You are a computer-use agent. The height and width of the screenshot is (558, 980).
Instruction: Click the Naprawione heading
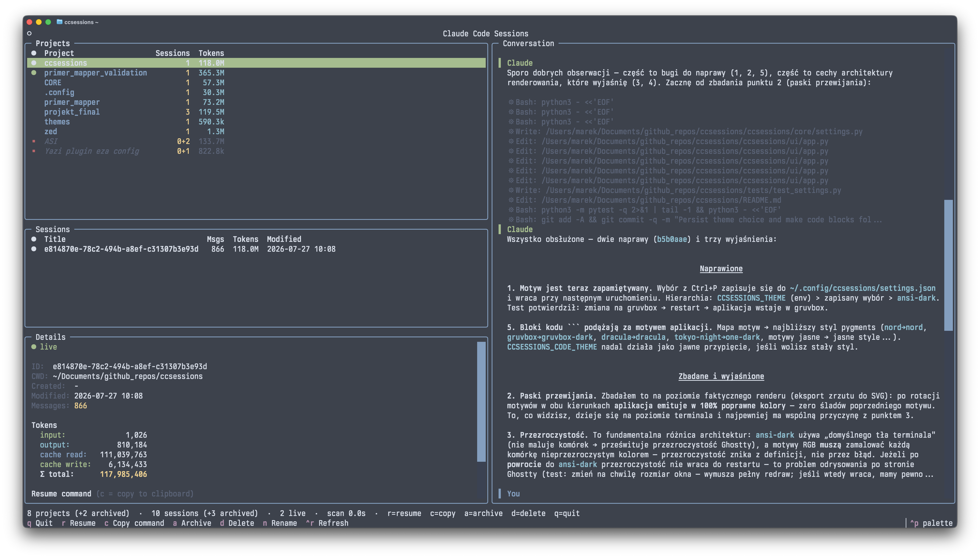coord(721,269)
